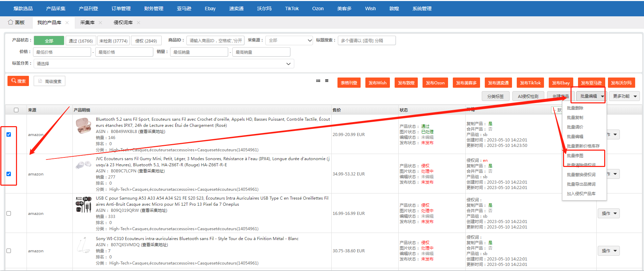
Task: Close the 侵权词库 tab
Action: pyautogui.click(x=138, y=23)
